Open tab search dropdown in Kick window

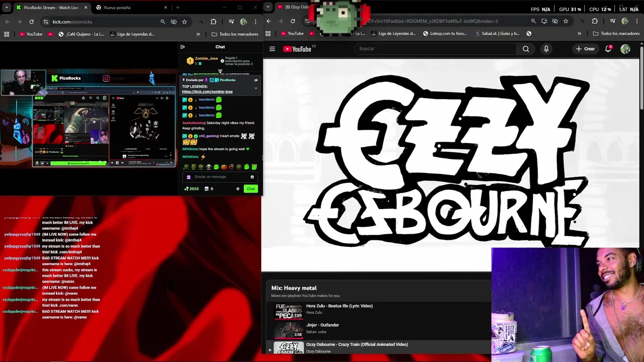click(x=7, y=7)
